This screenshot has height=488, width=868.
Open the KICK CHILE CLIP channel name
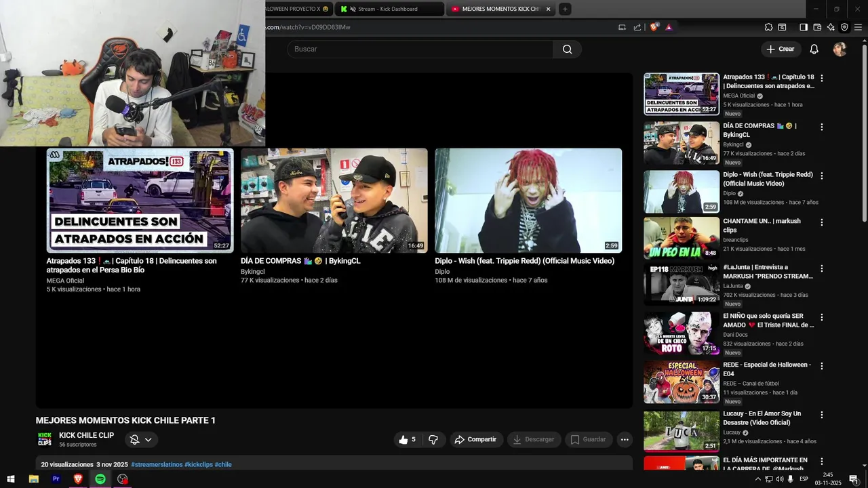[86, 435]
